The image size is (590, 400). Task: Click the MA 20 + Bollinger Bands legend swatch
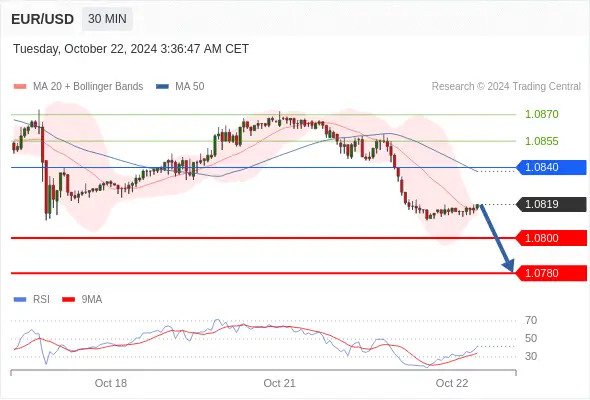pyautogui.click(x=20, y=87)
